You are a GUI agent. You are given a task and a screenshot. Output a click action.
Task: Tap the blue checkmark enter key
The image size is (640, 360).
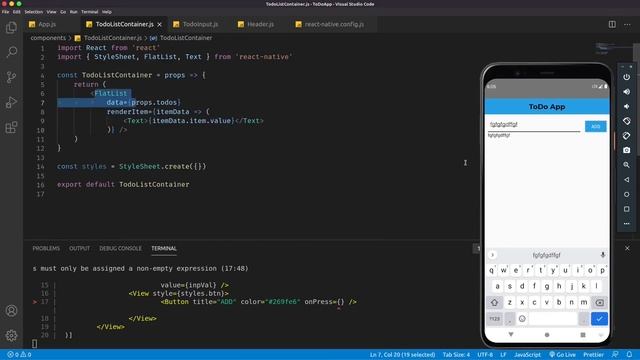coord(599,319)
